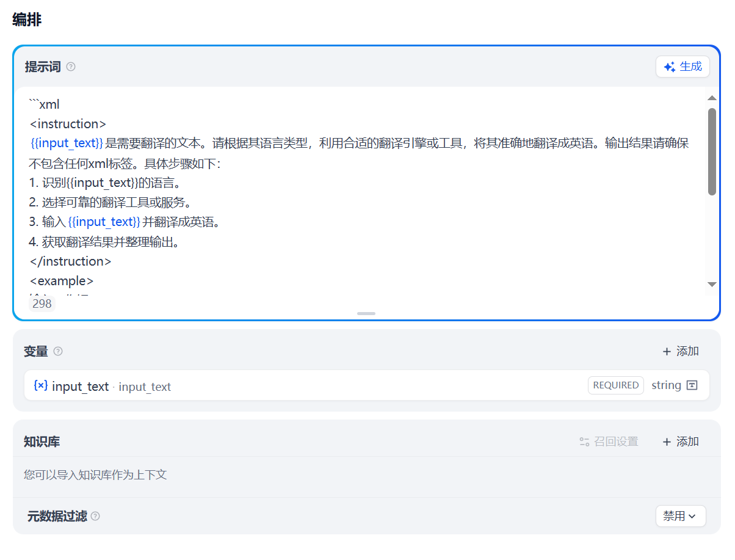Click the 298 character count badge
This screenshot has width=735, height=560.
click(x=42, y=304)
